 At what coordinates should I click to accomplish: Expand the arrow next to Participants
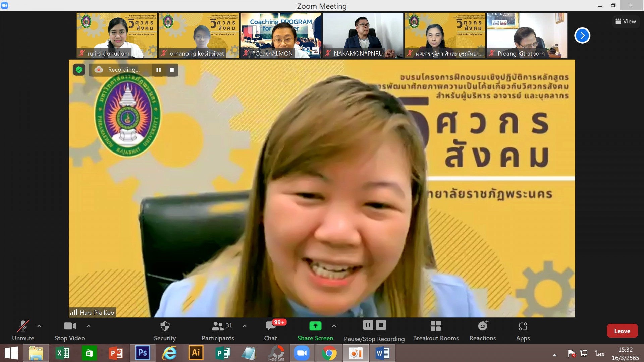pos(245,326)
